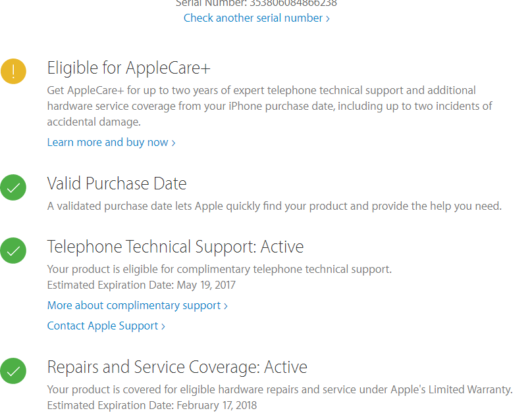Click the yellow exclamation AppleCare+ warning icon
Screen dimensions: 532x413
coord(13,71)
